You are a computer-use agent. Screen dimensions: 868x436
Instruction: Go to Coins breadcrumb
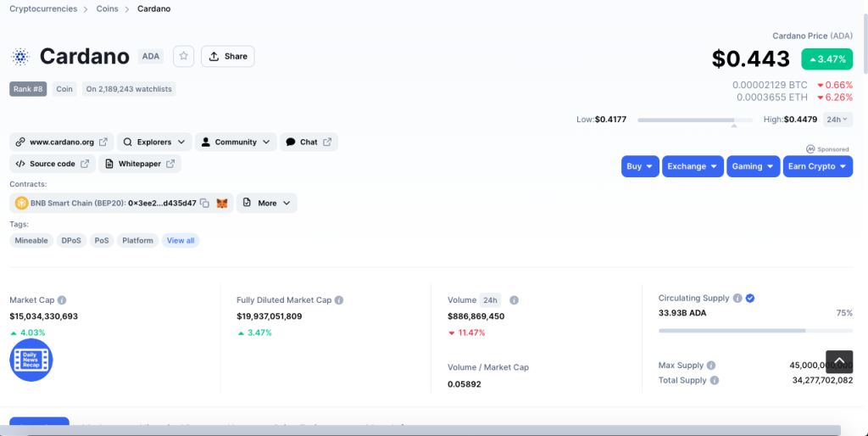click(x=108, y=8)
